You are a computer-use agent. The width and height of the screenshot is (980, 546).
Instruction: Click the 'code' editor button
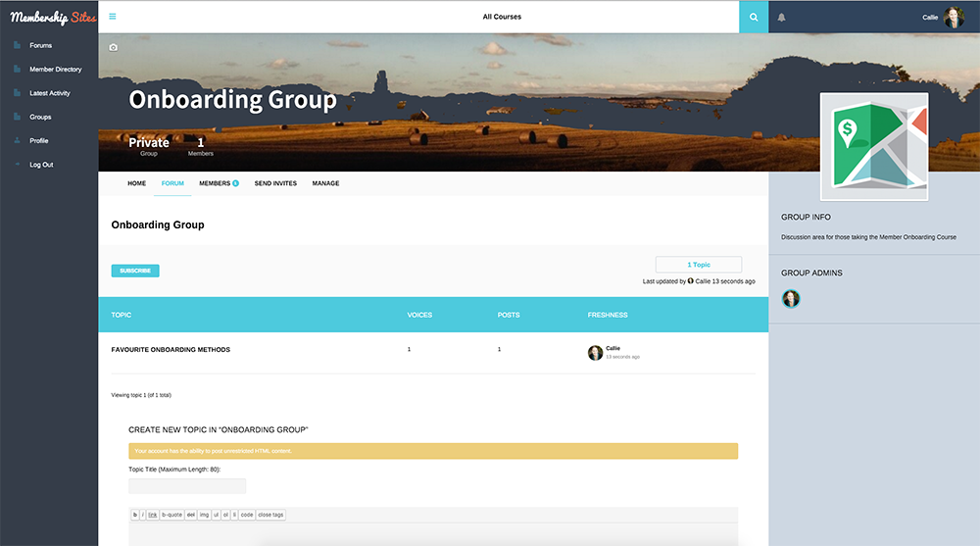tap(247, 515)
